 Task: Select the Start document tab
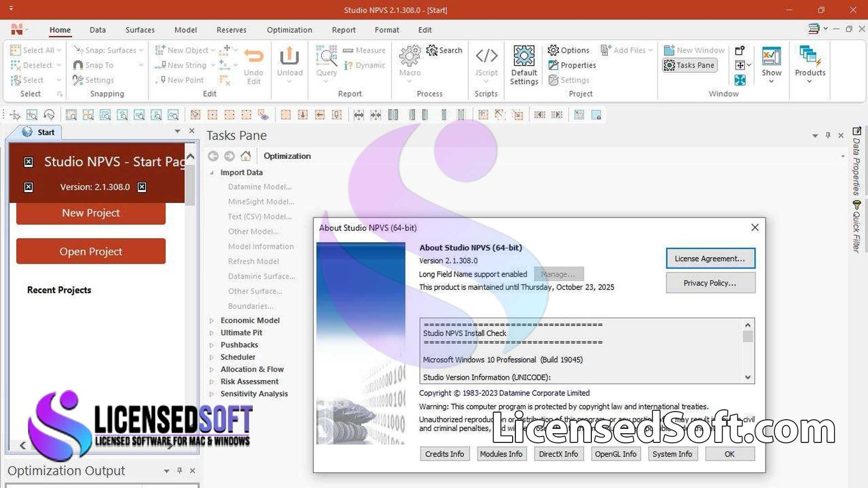[39, 132]
